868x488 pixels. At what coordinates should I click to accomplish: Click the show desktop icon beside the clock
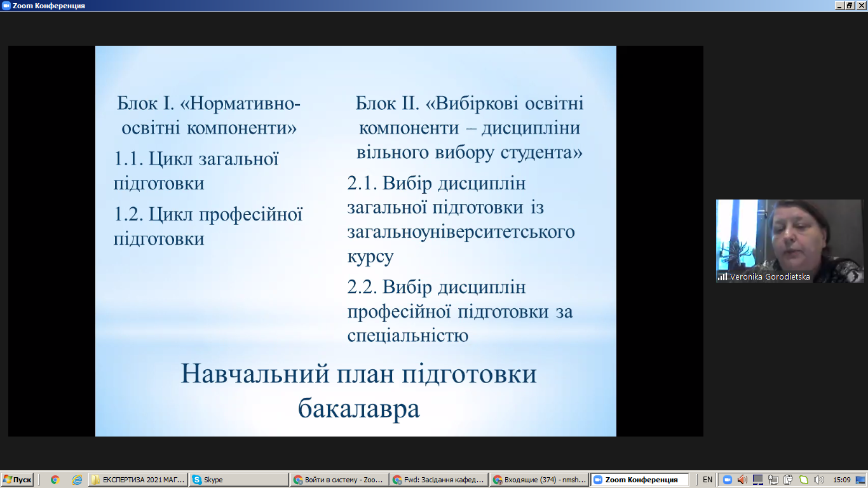(860, 480)
